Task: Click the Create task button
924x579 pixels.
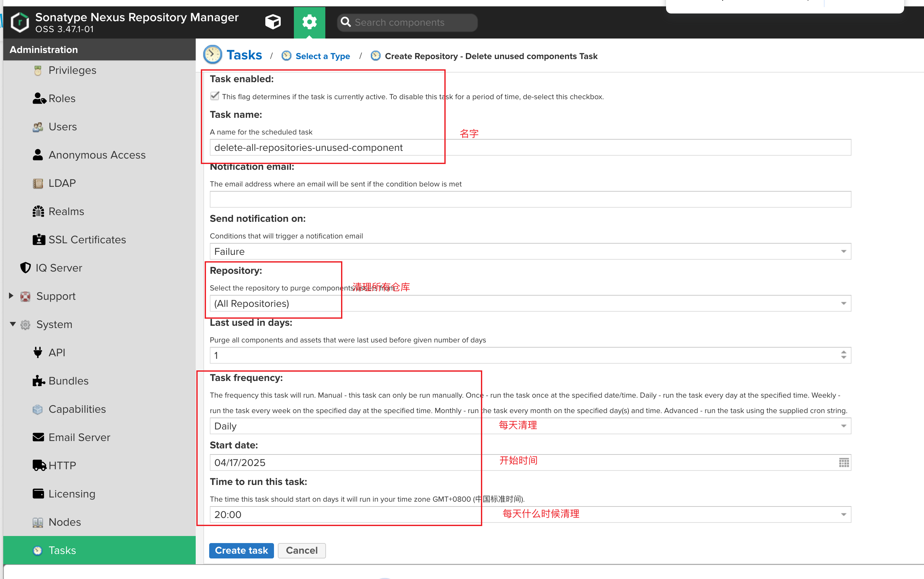Action: [241, 550]
